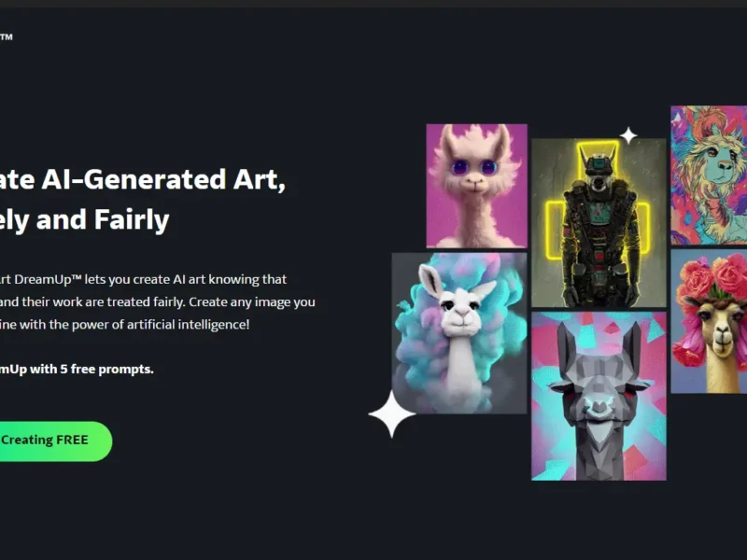
Task: Select the psychedelic colorful llama artwork
Action: (709, 175)
